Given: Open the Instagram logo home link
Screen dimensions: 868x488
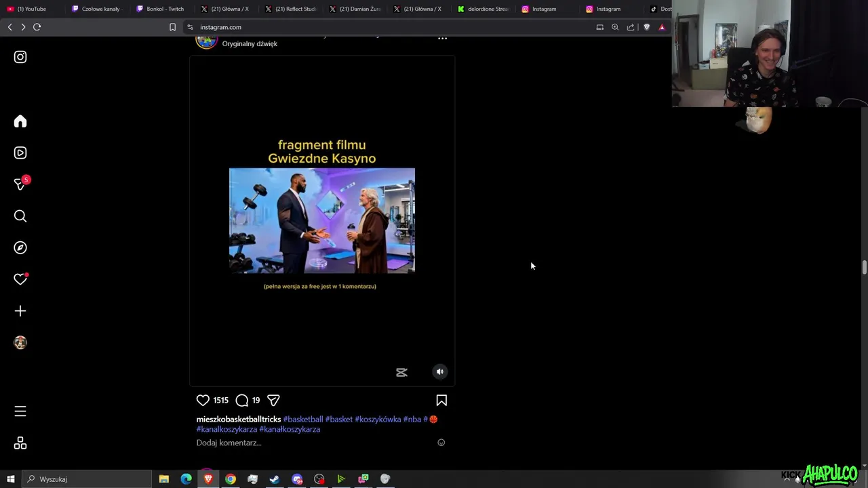Looking at the screenshot, I should 20,57.
